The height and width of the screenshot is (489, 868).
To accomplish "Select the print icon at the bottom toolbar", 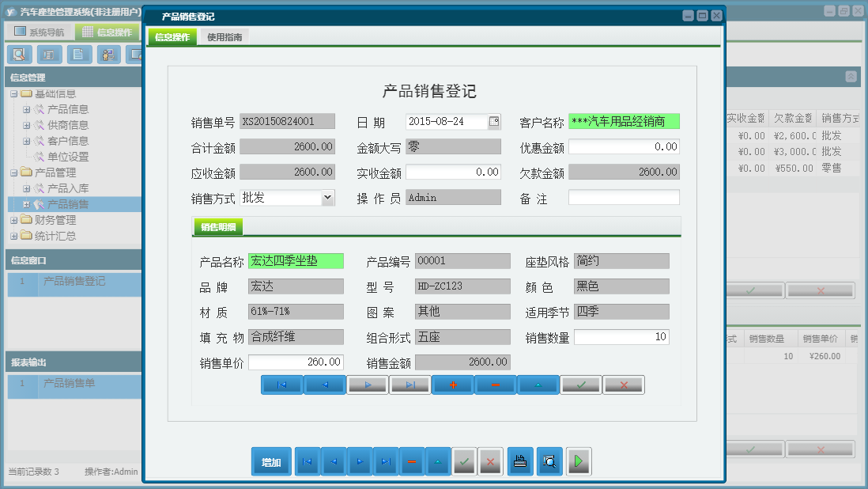I will (x=519, y=461).
